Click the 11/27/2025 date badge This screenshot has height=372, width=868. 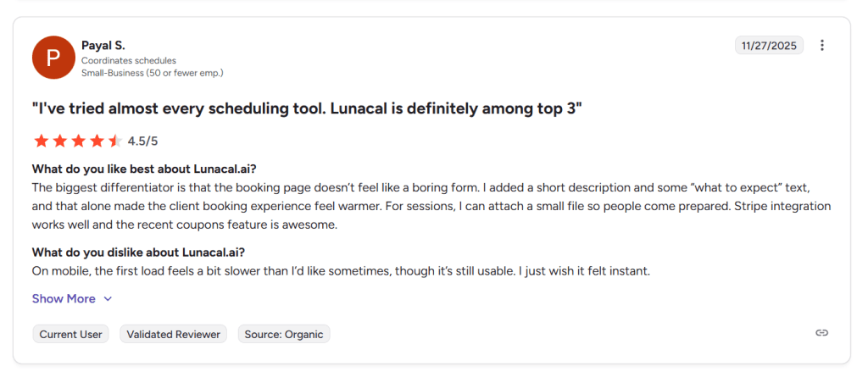tap(770, 46)
